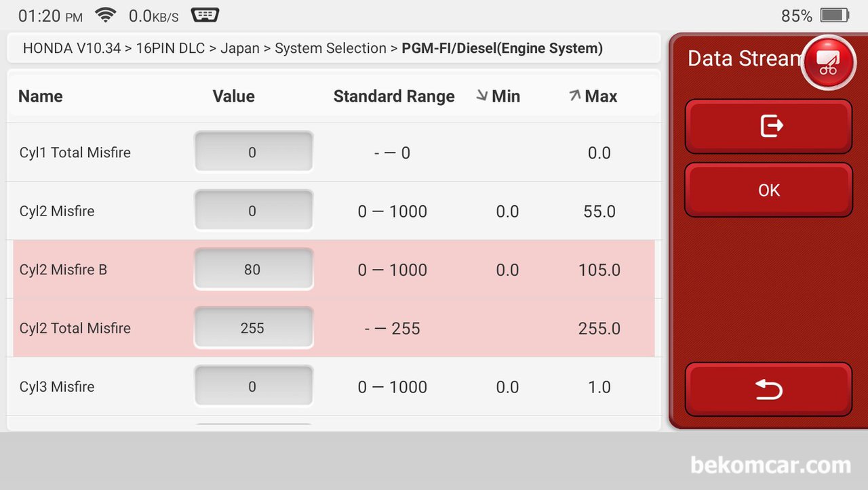Tap System Selection in breadcrumb
The width and height of the screenshot is (868, 490).
pos(330,48)
